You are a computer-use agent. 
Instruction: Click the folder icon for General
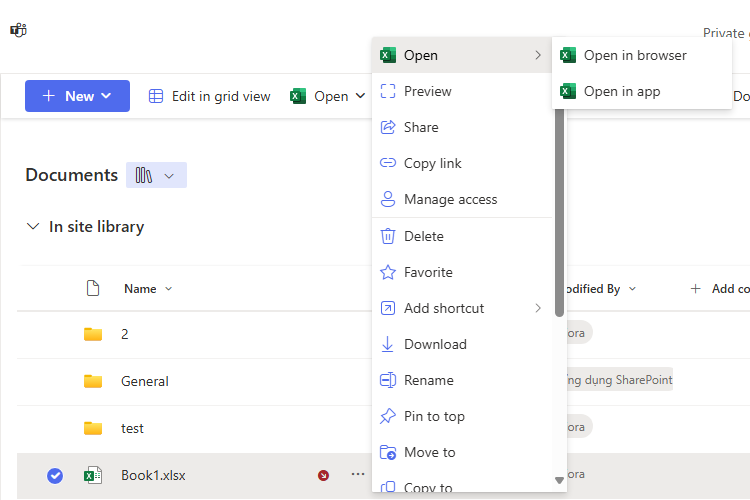pos(93,381)
